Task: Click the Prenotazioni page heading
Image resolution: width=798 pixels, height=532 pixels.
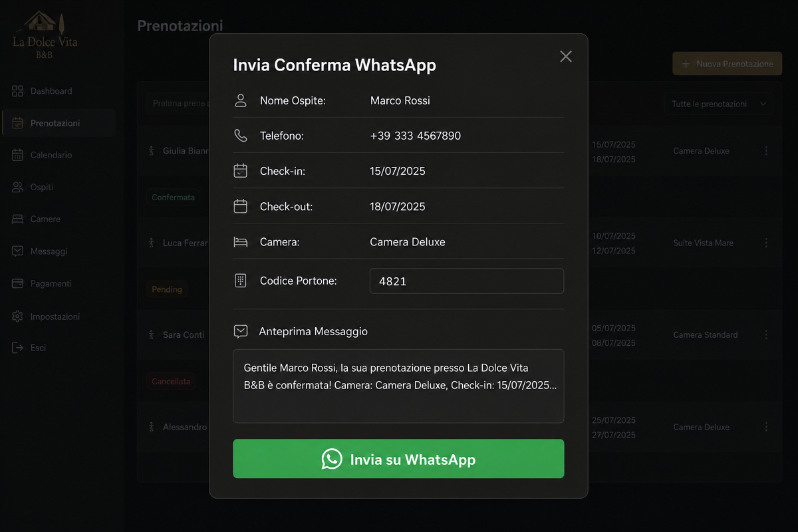Action: [x=180, y=26]
